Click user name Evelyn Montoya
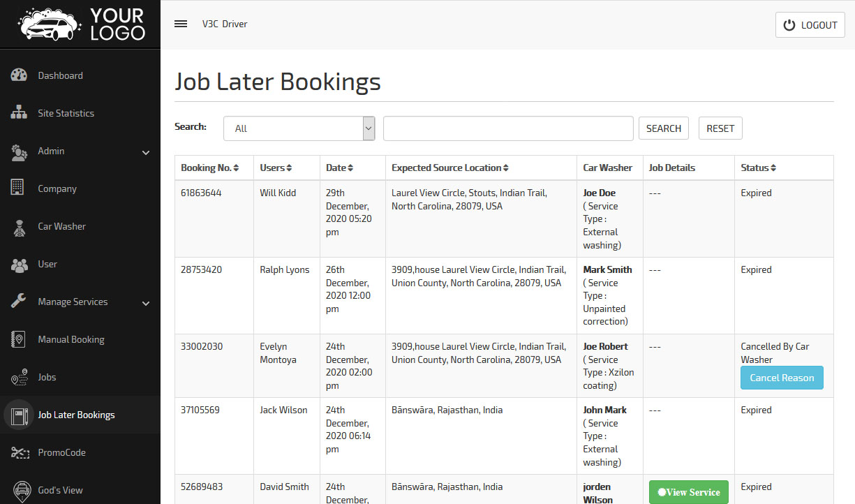 click(x=278, y=353)
